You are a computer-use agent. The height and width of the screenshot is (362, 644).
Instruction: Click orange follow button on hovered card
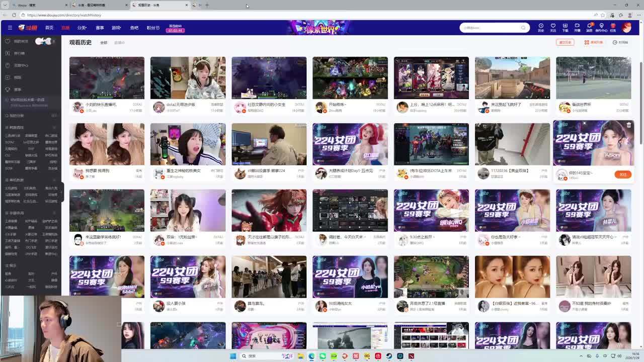click(x=622, y=174)
